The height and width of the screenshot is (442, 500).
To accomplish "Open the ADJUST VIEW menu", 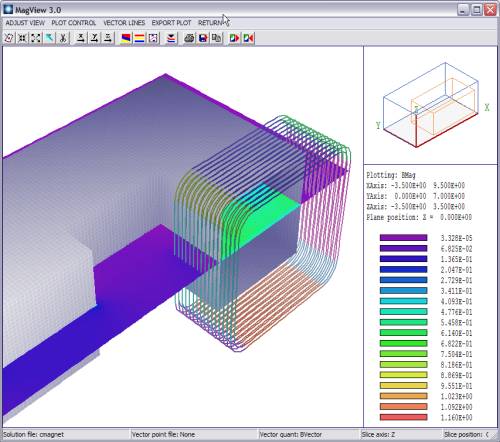I will click(x=25, y=23).
